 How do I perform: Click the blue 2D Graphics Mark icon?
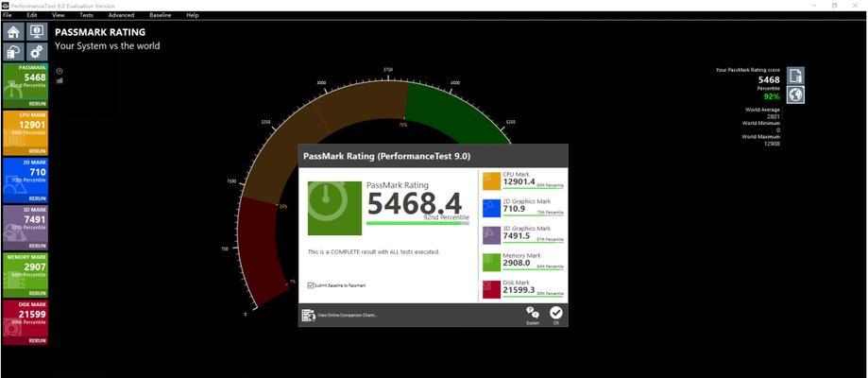pos(491,208)
